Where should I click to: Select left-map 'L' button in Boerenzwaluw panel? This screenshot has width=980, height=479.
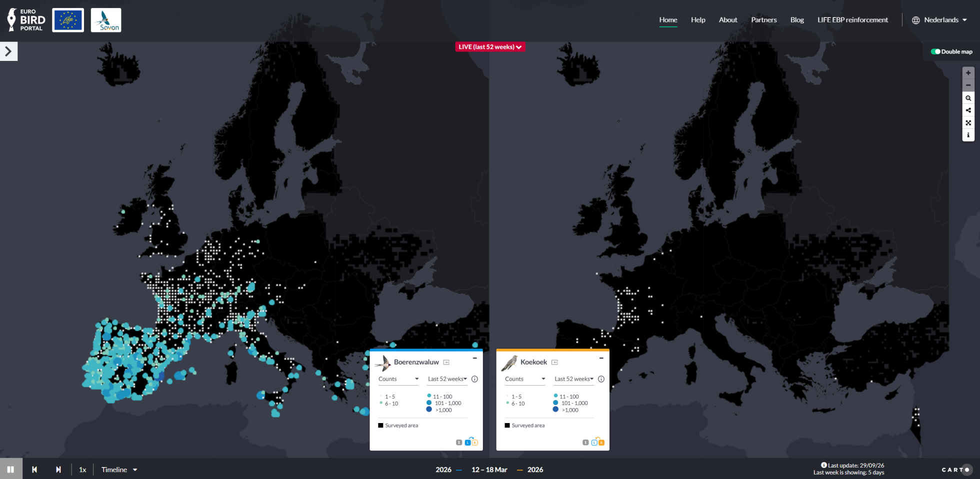pos(468,443)
